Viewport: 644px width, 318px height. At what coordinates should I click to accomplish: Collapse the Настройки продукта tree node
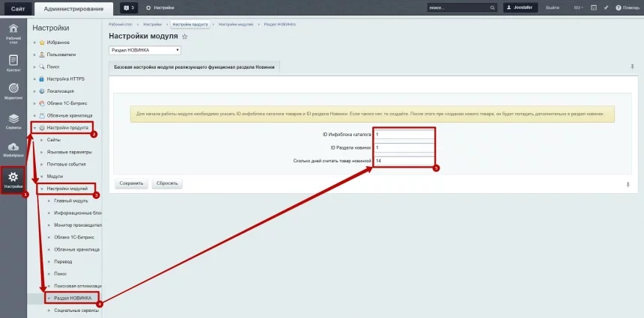click(x=34, y=128)
